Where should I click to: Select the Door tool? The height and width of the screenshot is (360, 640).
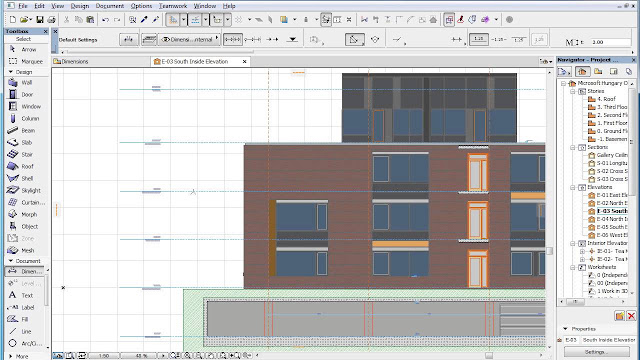(27, 95)
